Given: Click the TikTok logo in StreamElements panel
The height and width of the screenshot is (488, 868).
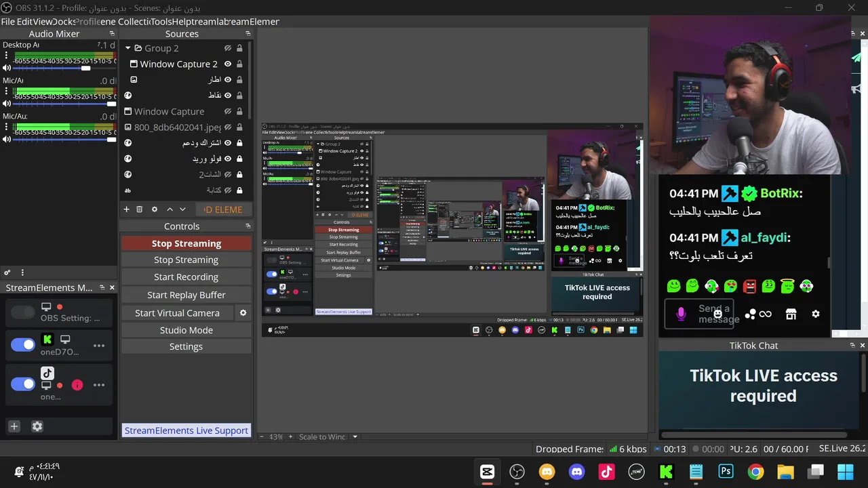Looking at the screenshot, I should tap(47, 373).
